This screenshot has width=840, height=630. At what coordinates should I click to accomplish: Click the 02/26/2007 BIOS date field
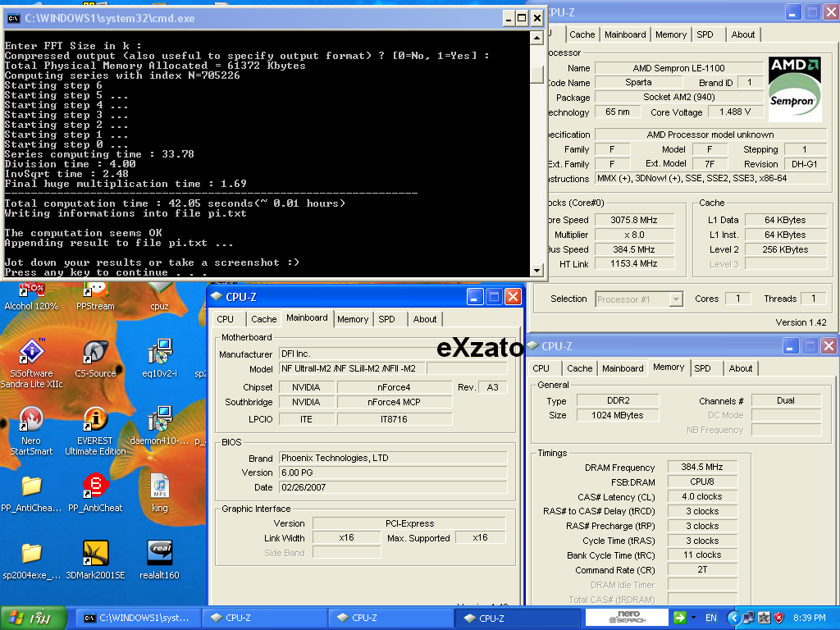point(393,487)
